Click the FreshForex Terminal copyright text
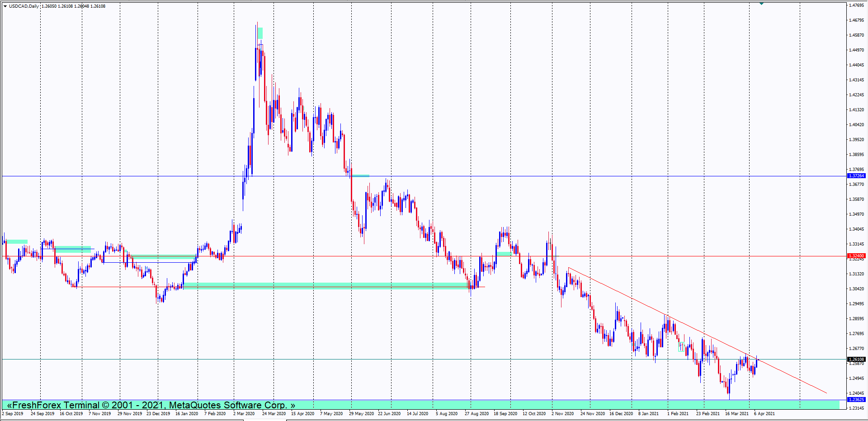 (151, 405)
